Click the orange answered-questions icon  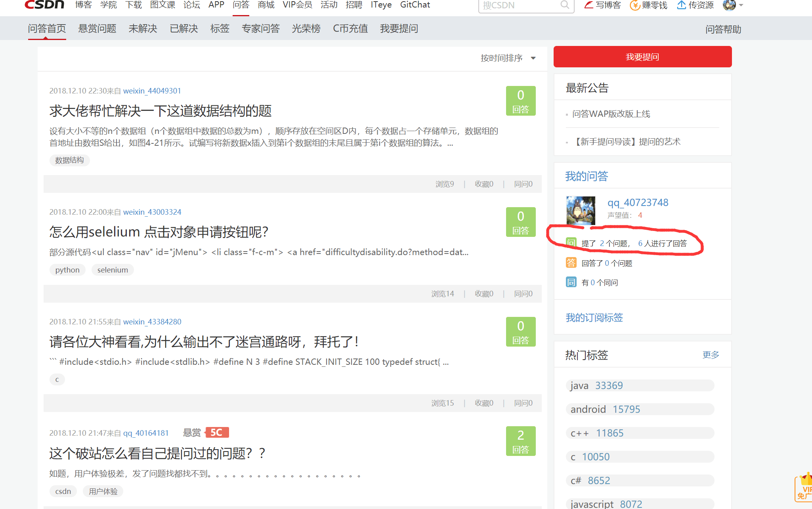coord(571,262)
